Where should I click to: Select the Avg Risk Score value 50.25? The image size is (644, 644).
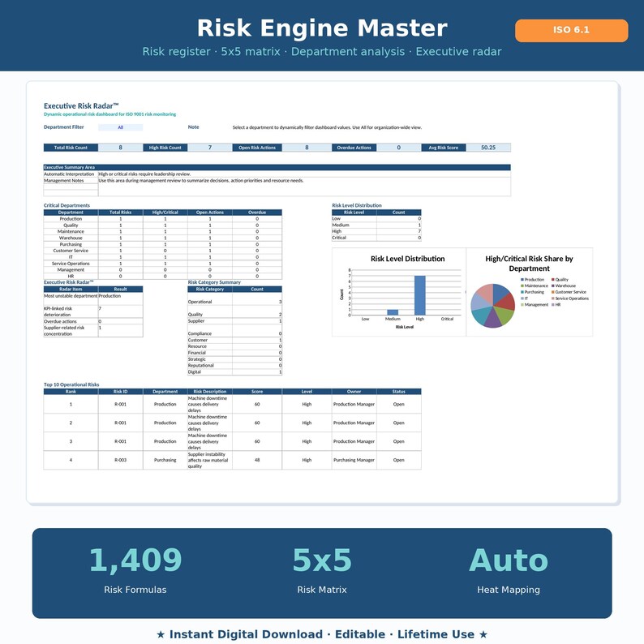(488, 148)
